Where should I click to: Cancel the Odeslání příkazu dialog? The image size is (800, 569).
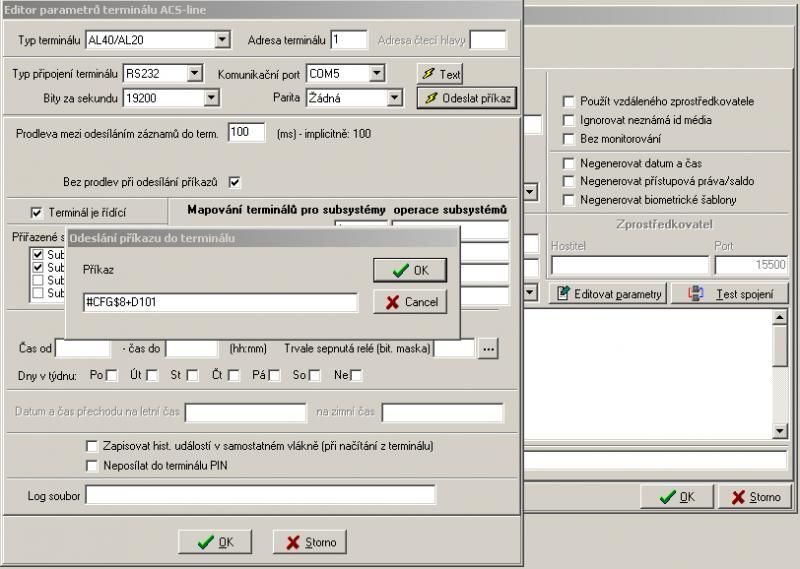[409, 302]
